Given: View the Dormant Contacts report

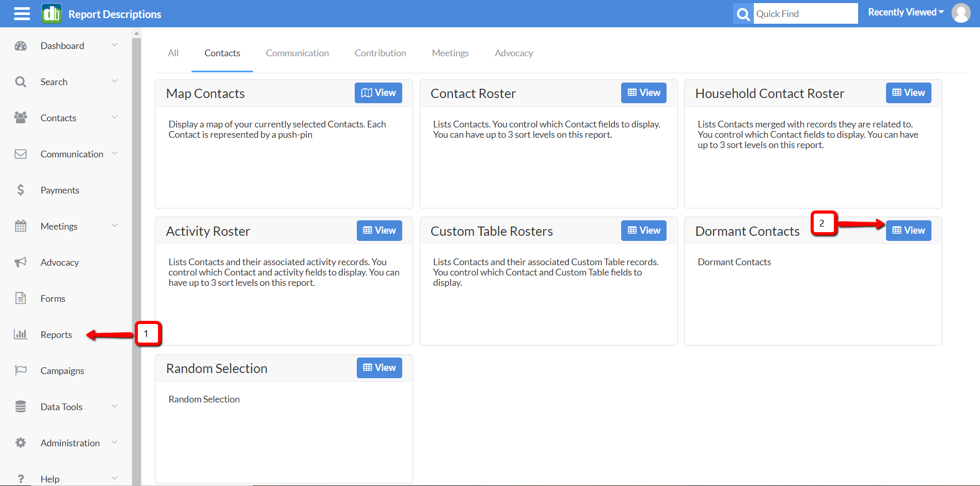Looking at the screenshot, I should 909,231.
